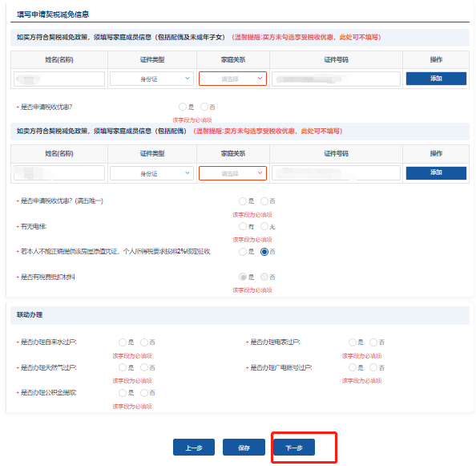Select 是 for first 是否申请税收优惠
The width and height of the screenshot is (476, 466).
pos(183,107)
